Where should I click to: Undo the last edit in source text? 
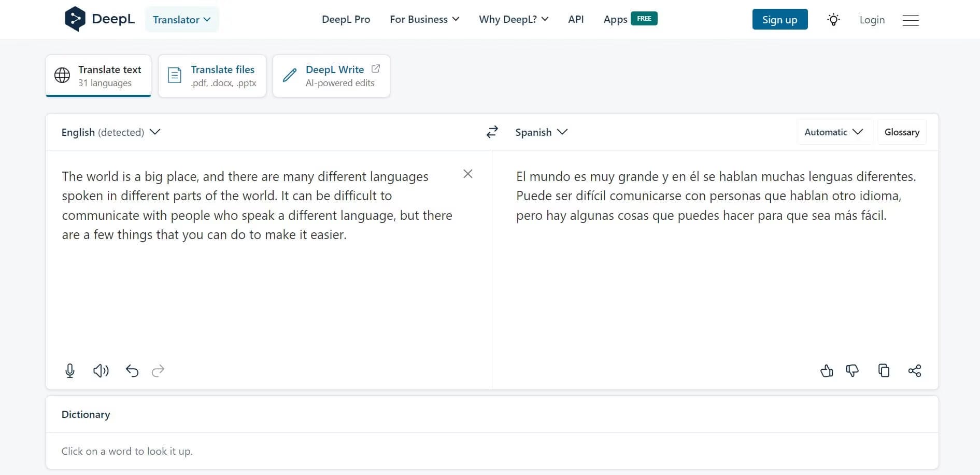click(132, 370)
